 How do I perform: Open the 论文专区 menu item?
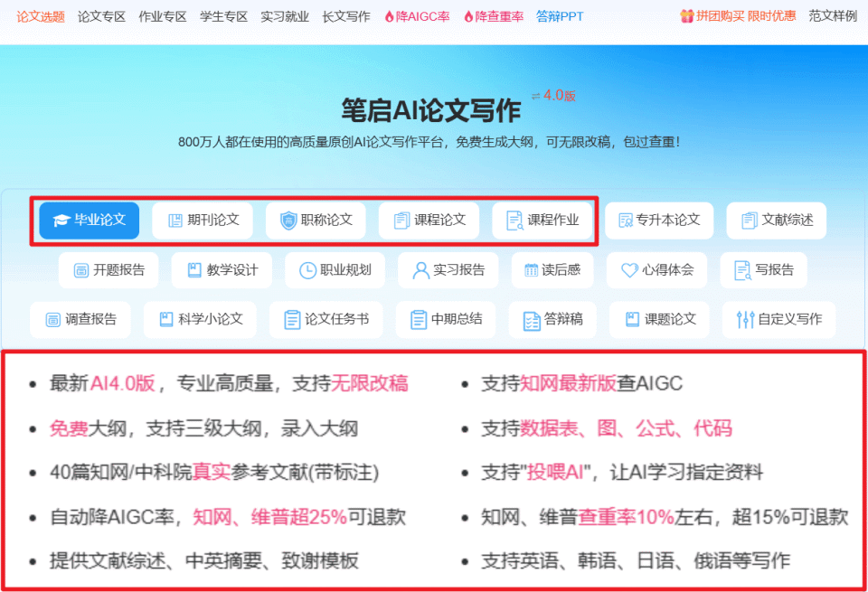(x=101, y=16)
